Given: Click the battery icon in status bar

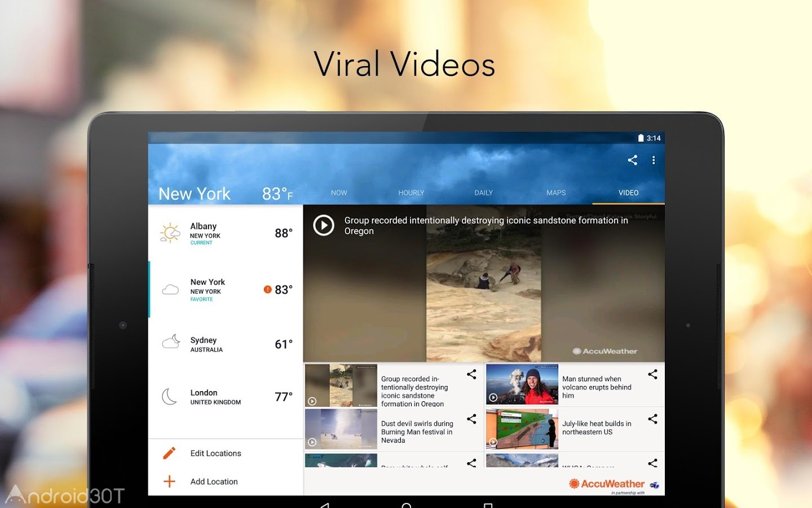Looking at the screenshot, I should pyautogui.click(x=641, y=138).
